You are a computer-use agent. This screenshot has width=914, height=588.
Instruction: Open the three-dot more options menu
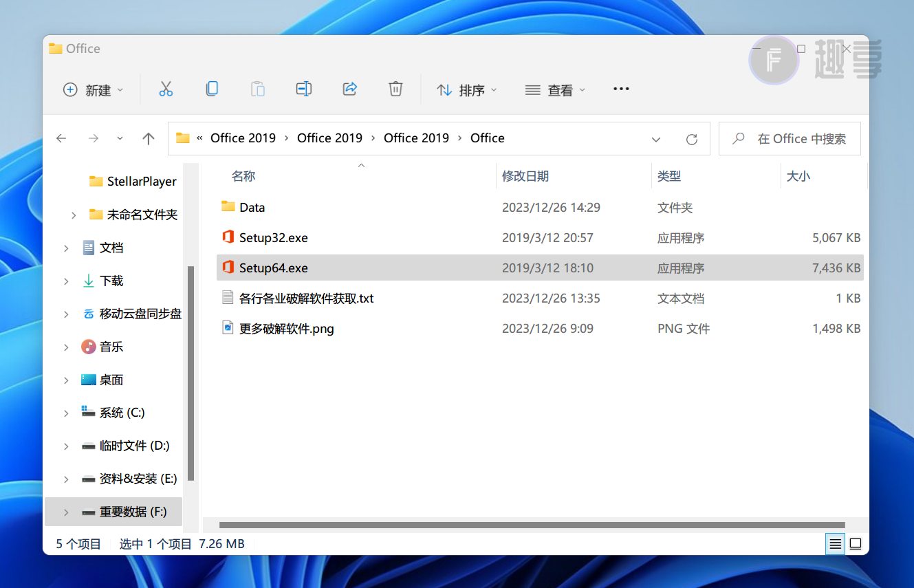(x=621, y=89)
